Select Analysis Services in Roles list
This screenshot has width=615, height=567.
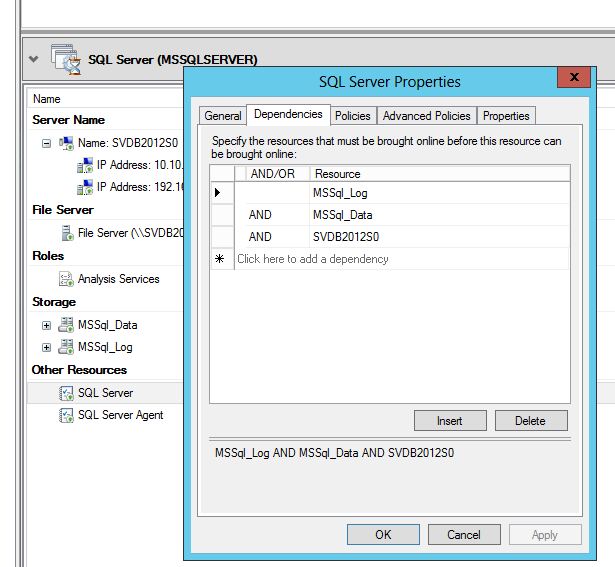[x=118, y=279]
